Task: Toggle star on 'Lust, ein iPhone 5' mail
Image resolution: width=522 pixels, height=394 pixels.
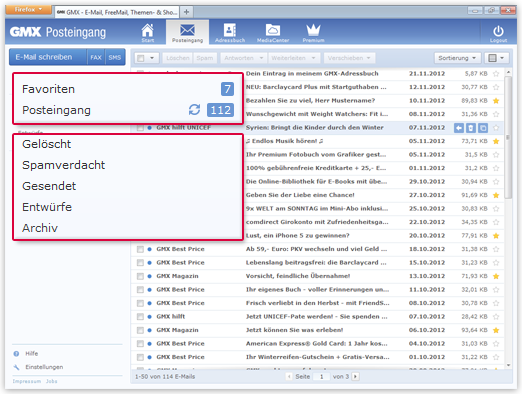Action: pos(496,236)
